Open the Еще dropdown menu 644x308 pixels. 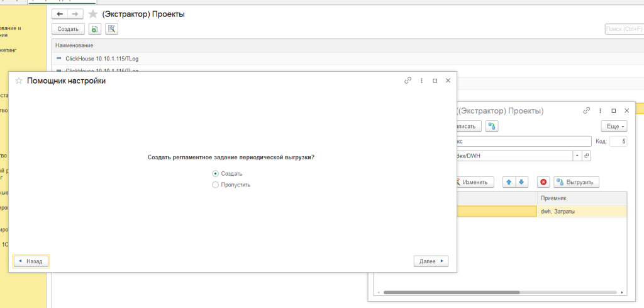click(614, 126)
